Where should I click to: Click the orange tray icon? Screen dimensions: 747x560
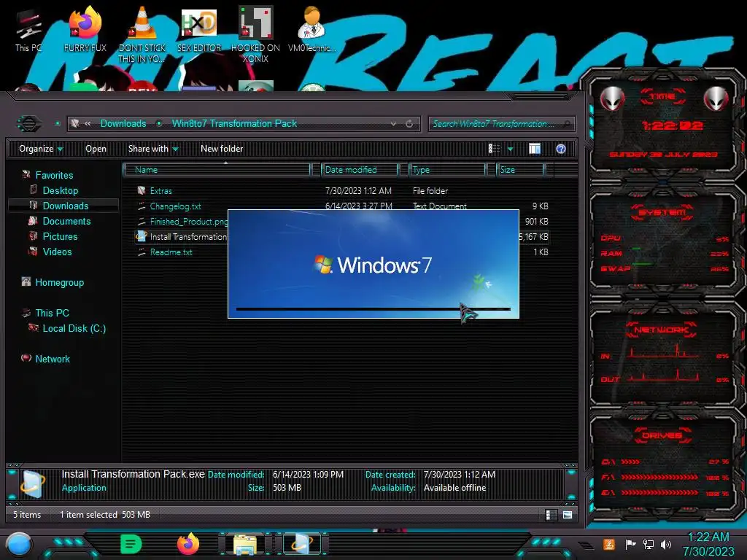pyautogui.click(x=608, y=544)
